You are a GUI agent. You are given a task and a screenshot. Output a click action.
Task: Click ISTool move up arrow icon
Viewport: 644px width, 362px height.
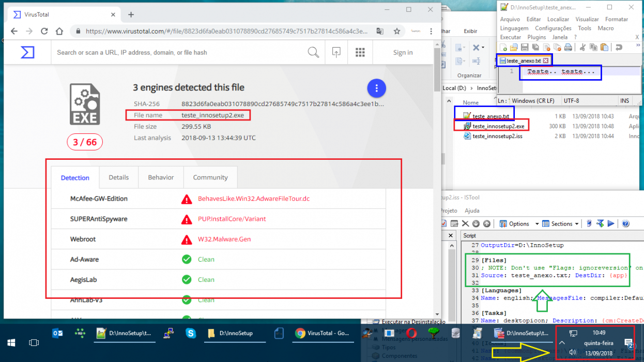point(486,224)
